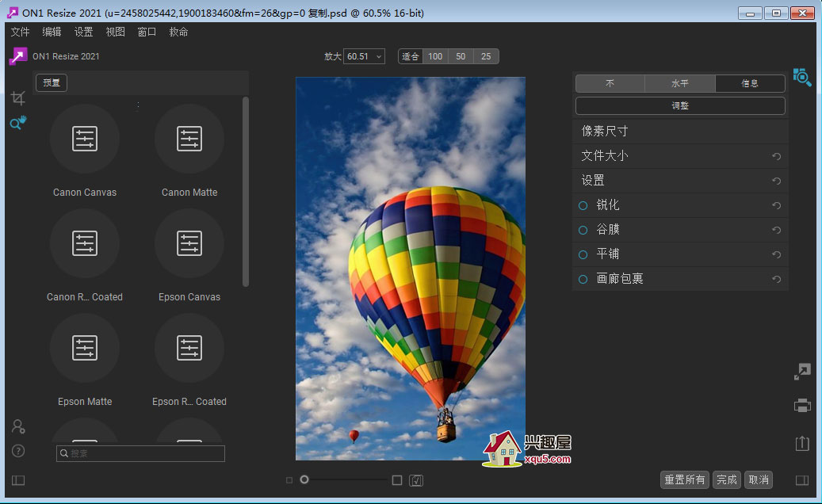The image size is (822, 504).
Task: Reset the 文件大小 section
Action: (x=776, y=156)
